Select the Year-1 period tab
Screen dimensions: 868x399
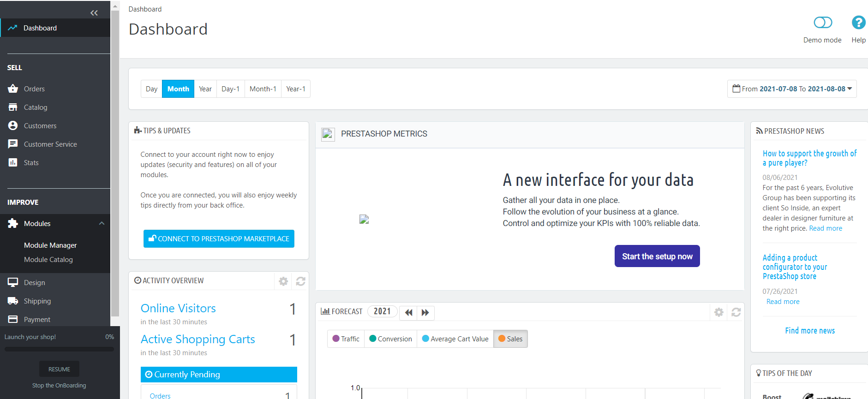click(x=296, y=89)
